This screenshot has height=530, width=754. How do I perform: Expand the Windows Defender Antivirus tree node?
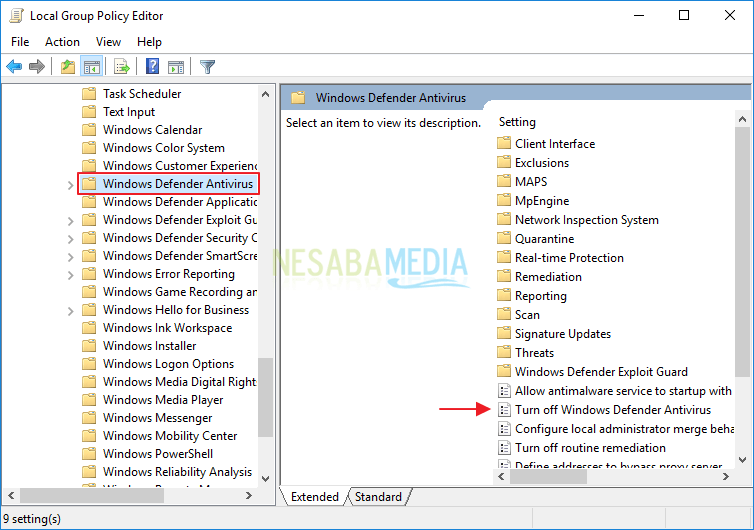point(70,184)
